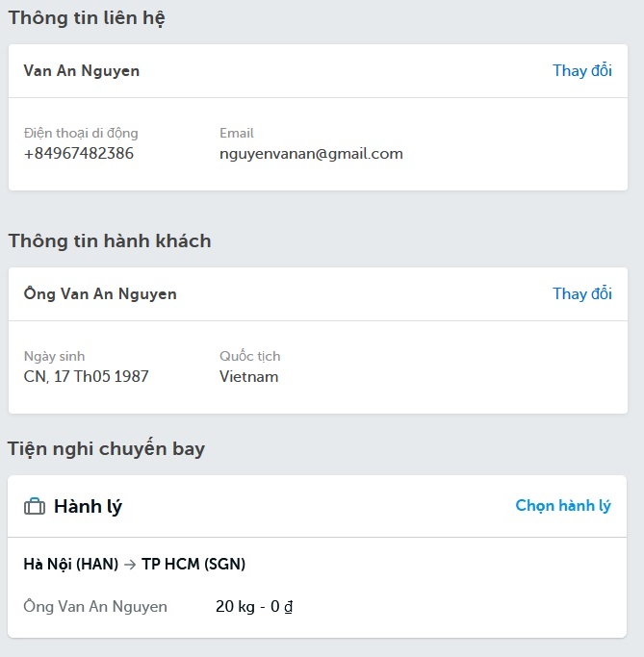Click the 20 kg - 0 đ allowance
Viewport: 644px width, 657px height.
pos(253,607)
